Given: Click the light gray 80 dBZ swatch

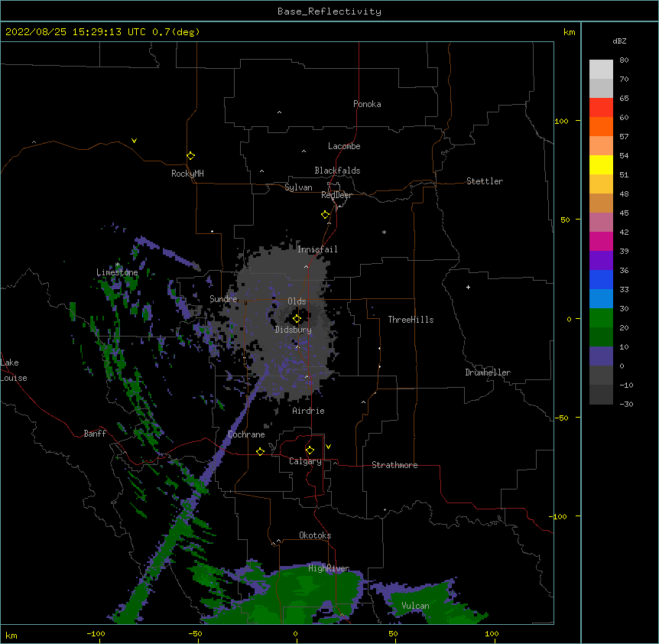Looking at the screenshot, I should (601, 70).
